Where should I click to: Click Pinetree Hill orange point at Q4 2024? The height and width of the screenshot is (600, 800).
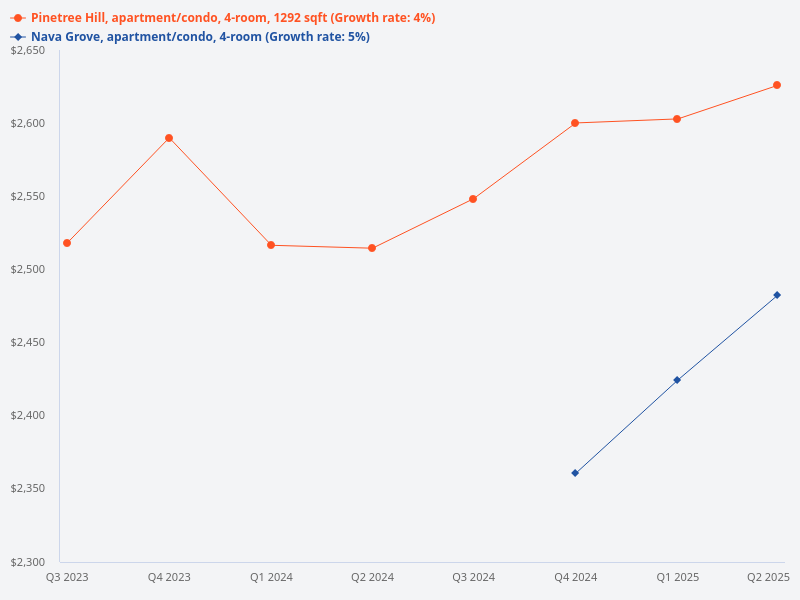click(x=575, y=123)
